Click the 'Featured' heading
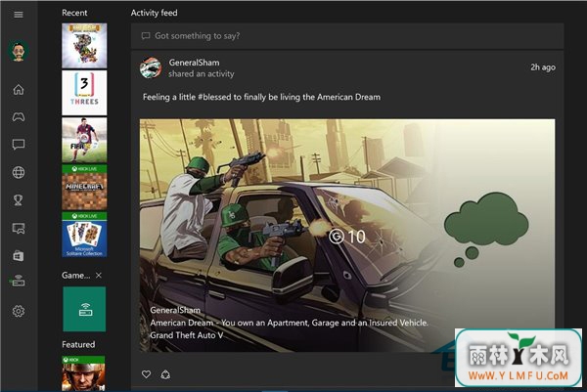This screenshot has height=392, width=587. (78, 344)
